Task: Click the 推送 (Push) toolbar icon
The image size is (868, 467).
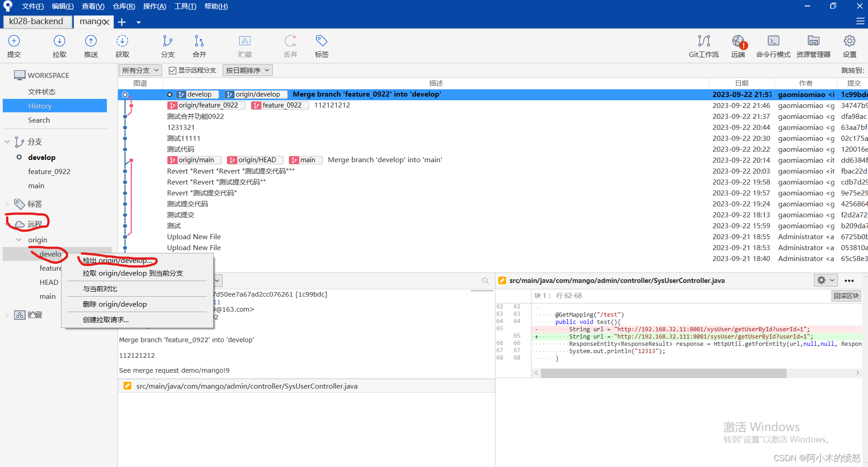Action: [91, 46]
